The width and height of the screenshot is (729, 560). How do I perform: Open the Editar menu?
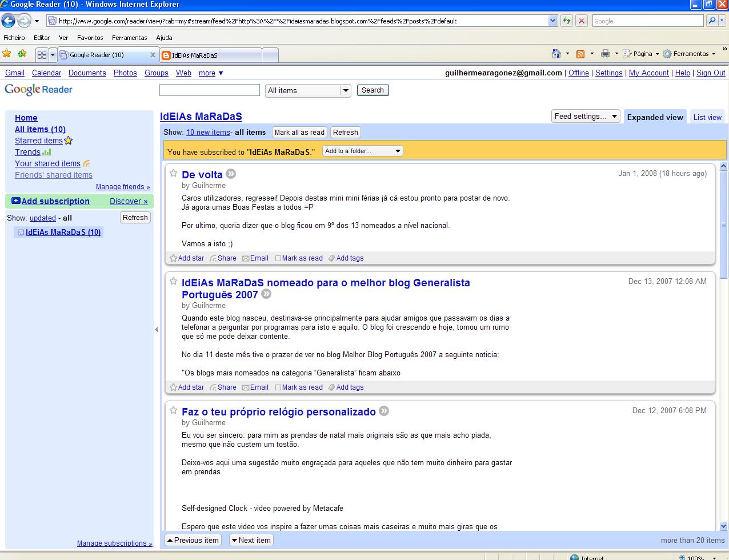[42, 38]
